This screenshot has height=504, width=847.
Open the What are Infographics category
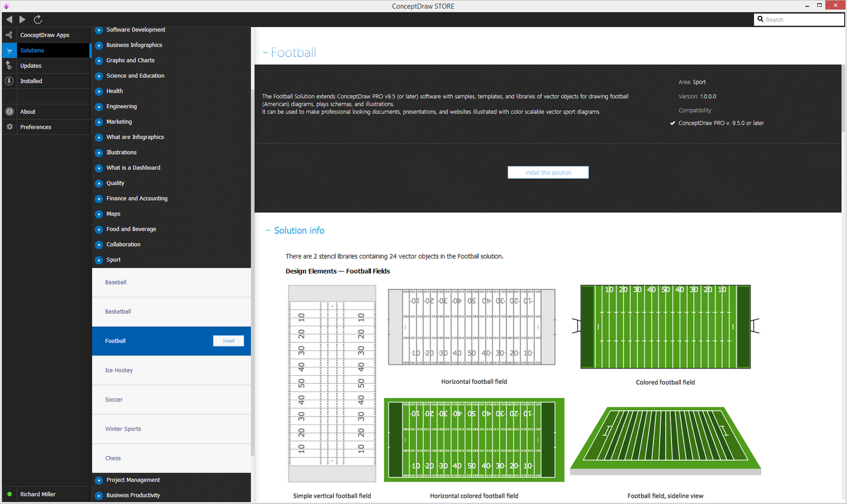point(135,137)
